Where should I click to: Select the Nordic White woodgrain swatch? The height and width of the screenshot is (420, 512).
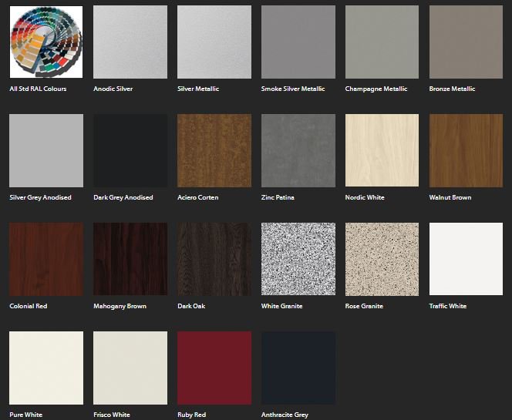pos(382,150)
